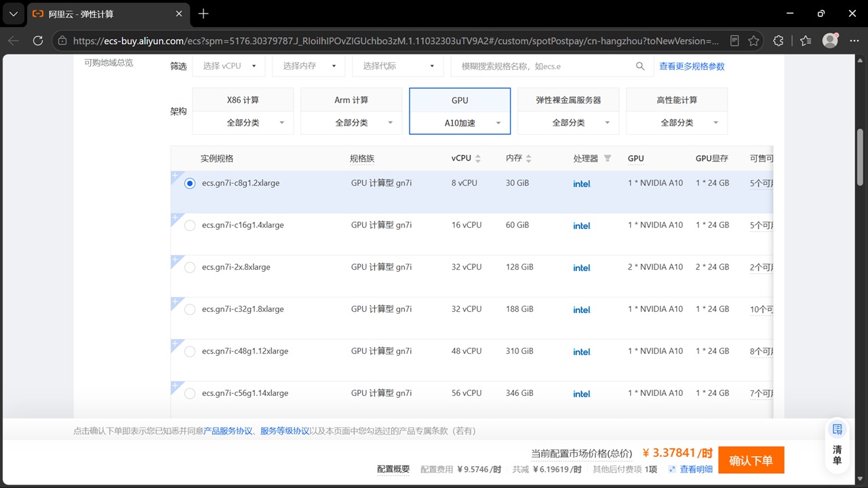Image resolution: width=868 pixels, height=488 pixels.
Task: Open browser extensions menu
Action: 778,41
